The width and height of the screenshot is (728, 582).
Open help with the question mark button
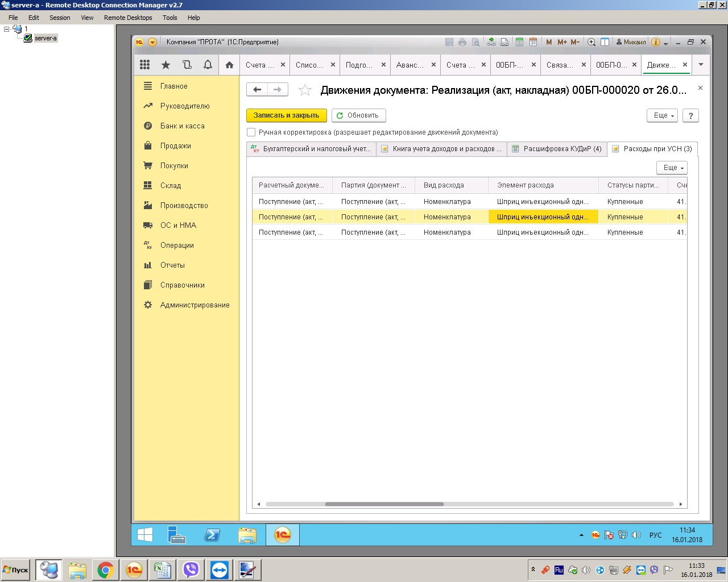click(x=690, y=115)
